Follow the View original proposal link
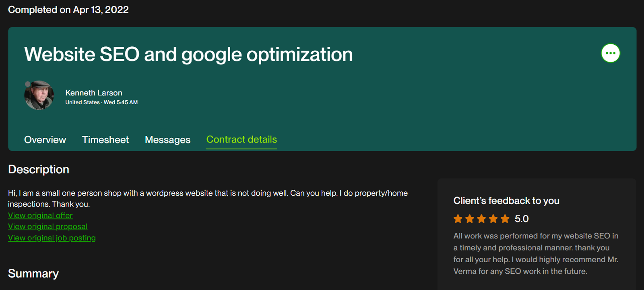The width and height of the screenshot is (644, 290). (x=48, y=227)
